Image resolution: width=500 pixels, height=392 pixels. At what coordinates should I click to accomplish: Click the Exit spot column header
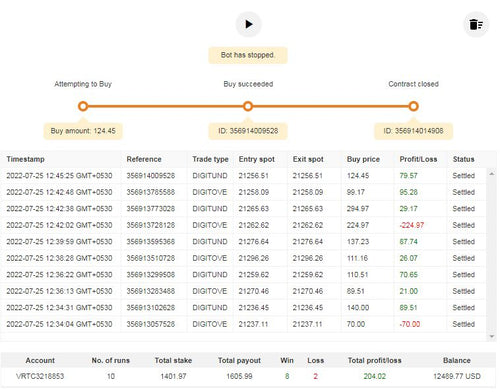point(308,159)
